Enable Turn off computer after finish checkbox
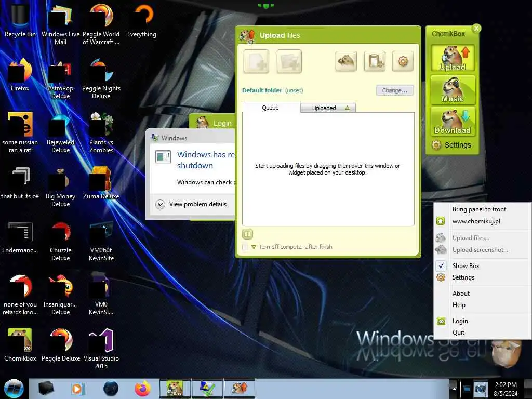Screen dimensions: 532x399 tap(245, 247)
